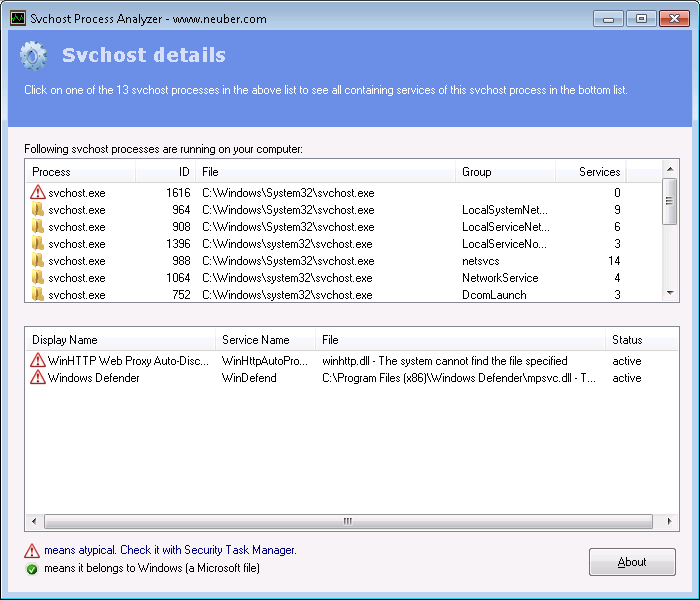Click the warning icon beside Windows Defender
Screen dimensions: 700x600
(x=38, y=378)
